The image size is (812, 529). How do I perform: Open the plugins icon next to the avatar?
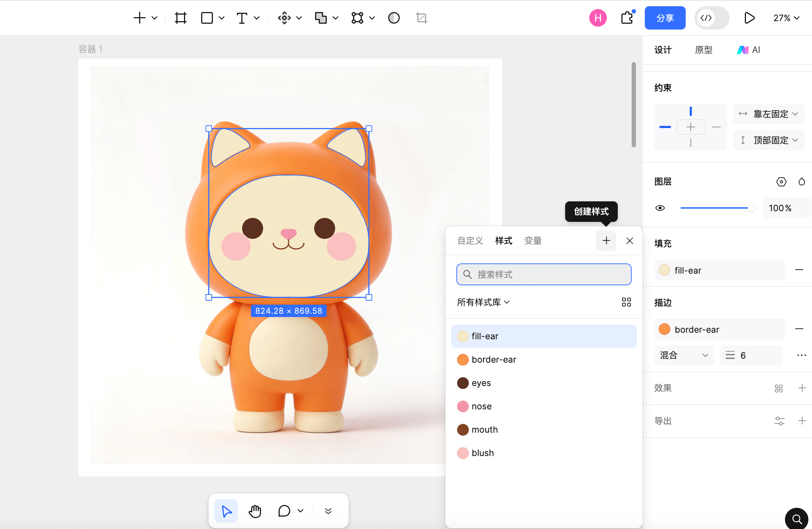pyautogui.click(x=627, y=18)
